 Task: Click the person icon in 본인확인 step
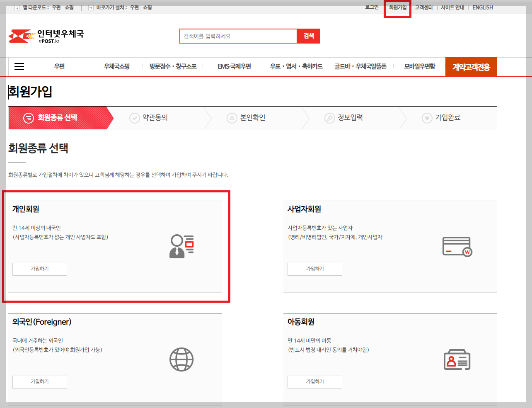coord(231,117)
